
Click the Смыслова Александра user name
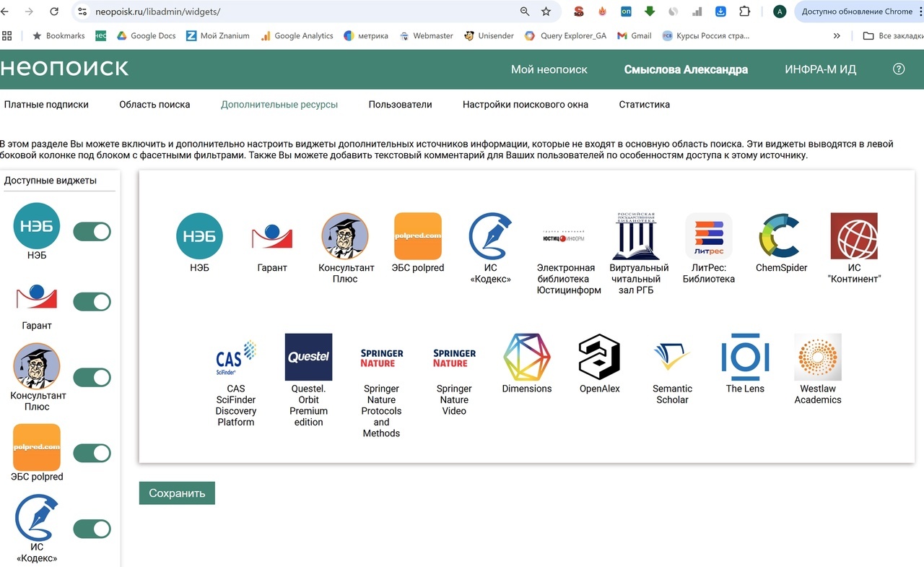(x=686, y=69)
